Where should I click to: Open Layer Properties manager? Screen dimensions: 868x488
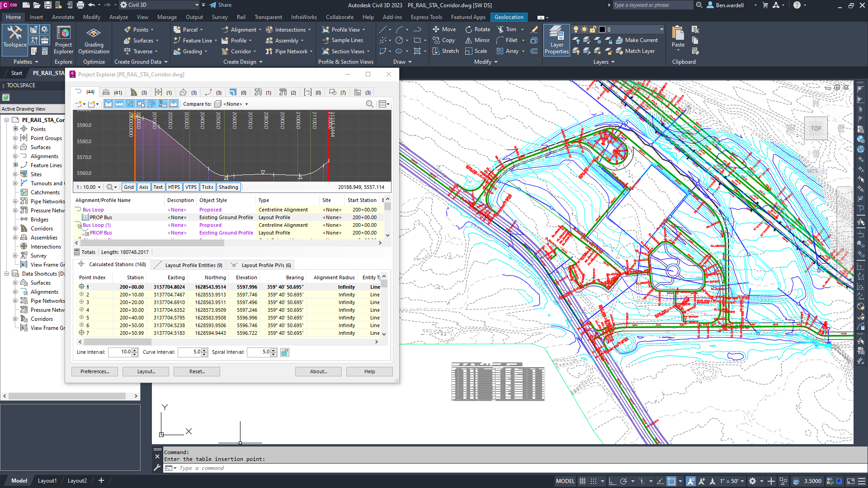tap(557, 40)
